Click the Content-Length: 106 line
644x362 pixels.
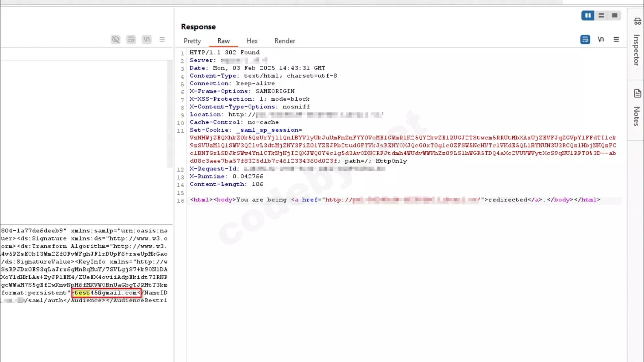tap(226, 184)
